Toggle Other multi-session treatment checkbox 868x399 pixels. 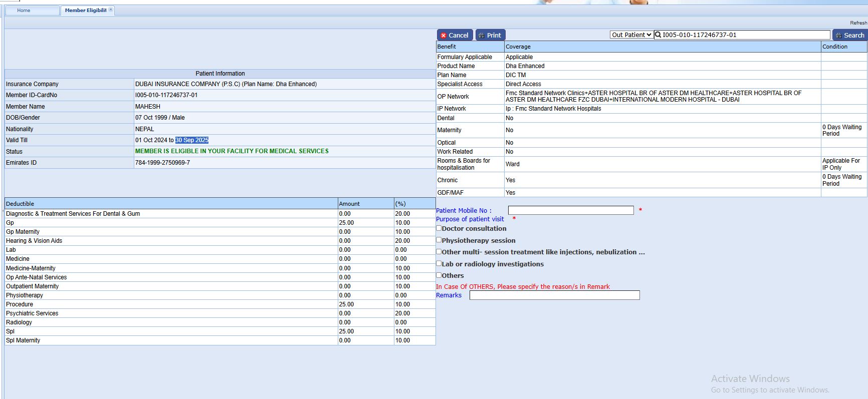click(439, 252)
